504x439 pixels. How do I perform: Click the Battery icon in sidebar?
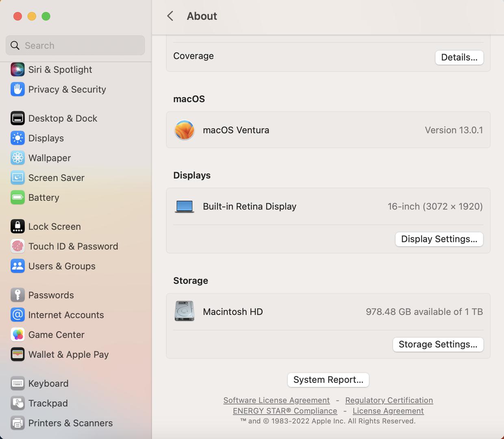(17, 198)
